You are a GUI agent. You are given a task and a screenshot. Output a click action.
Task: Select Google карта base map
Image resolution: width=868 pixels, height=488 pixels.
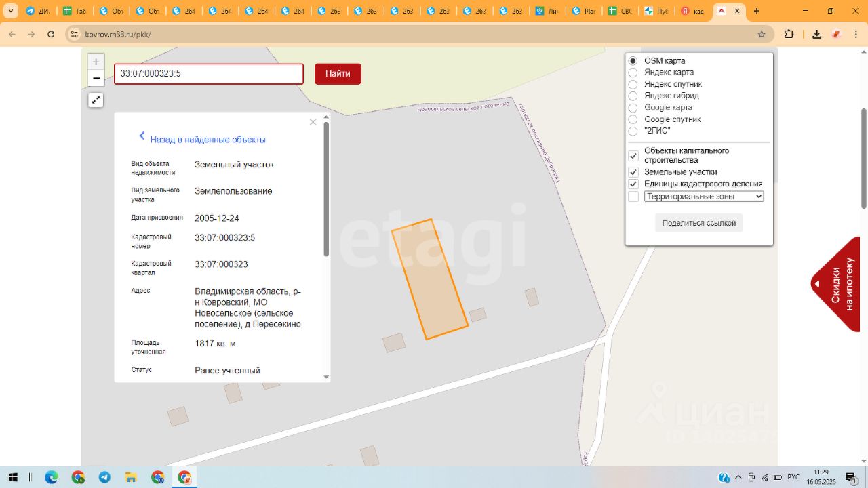(x=633, y=108)
